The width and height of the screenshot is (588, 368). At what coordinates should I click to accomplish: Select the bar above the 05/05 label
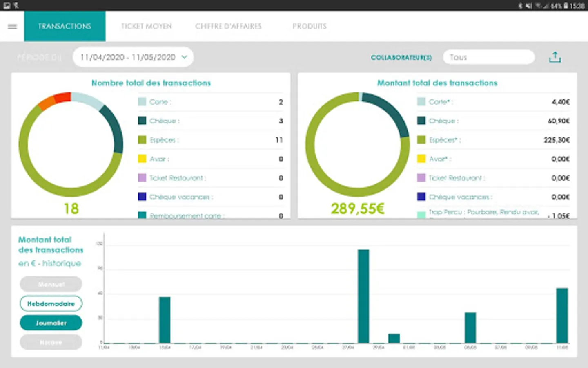[470, 328]
